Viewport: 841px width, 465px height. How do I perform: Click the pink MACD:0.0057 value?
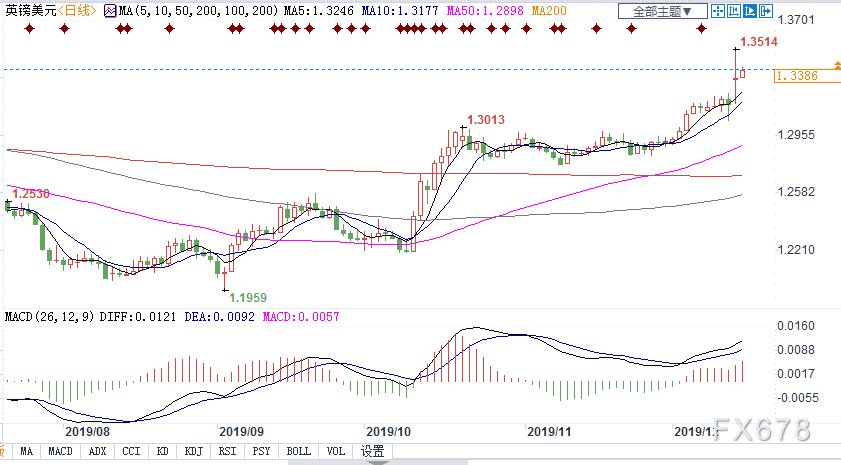coord(301,317)
